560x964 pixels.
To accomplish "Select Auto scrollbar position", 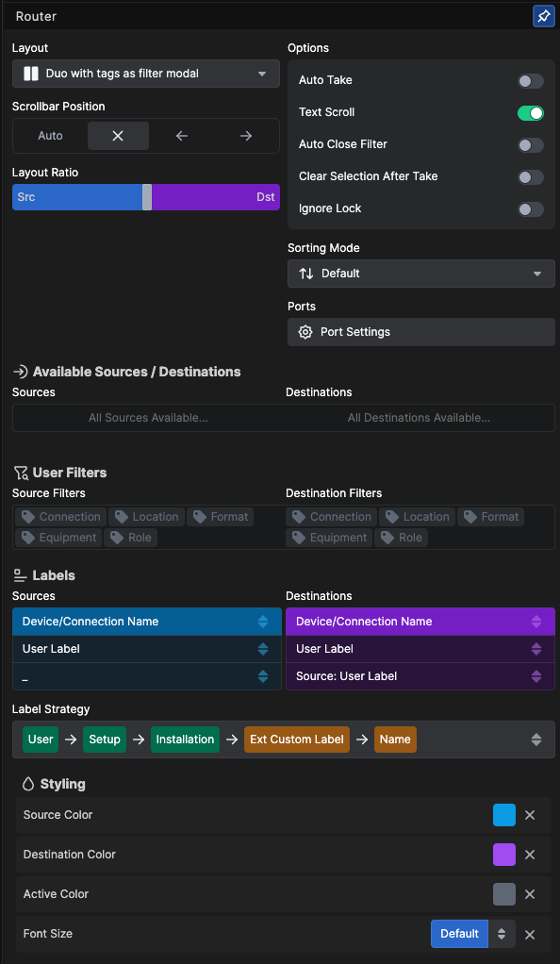I will pyautogui.click(x=50, y=136).
